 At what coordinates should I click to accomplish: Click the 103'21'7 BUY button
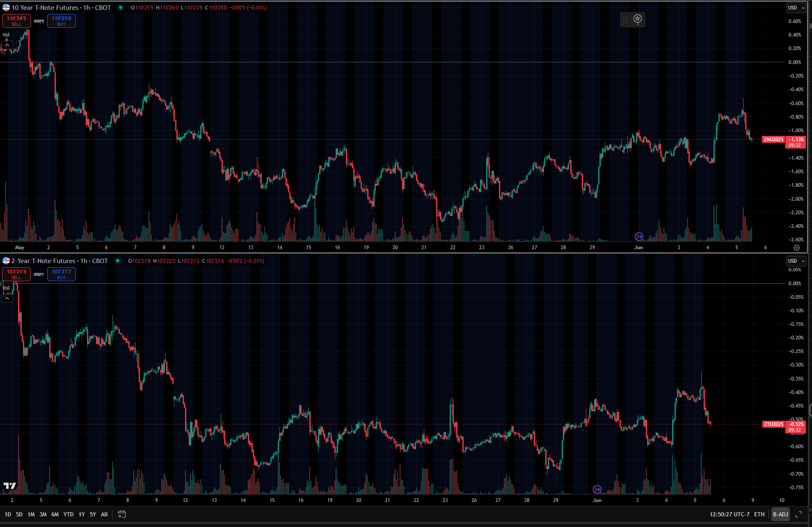(x=61, y=274)
